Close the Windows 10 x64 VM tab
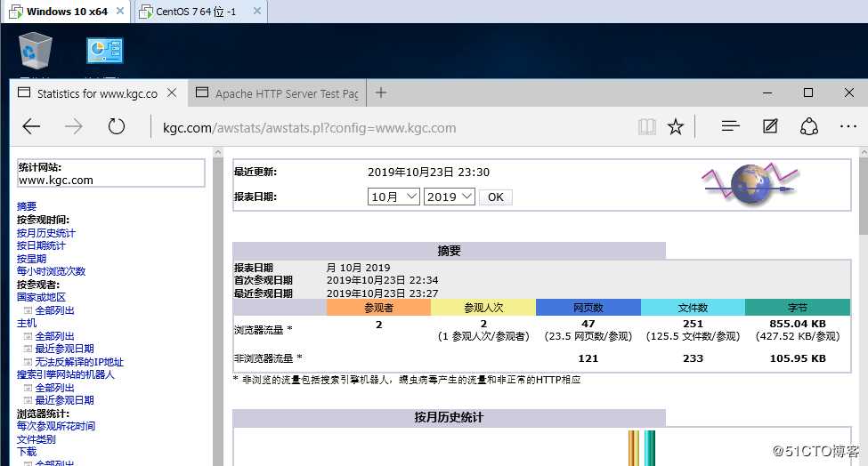The width and height of the screenshot is (868, 466). [119, 11]
